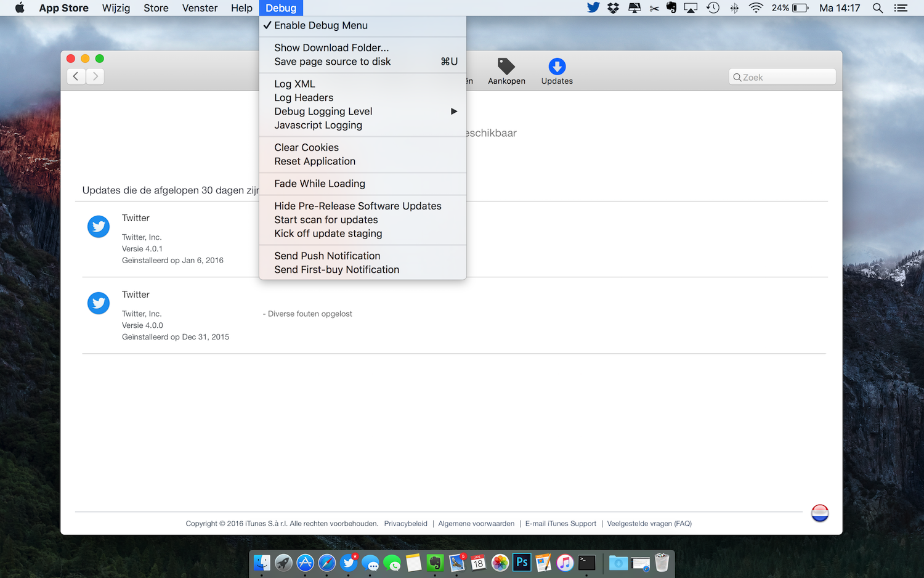Viewport: 924px width, 578px height.
Task: Open Trash in the Dock
Action: pyautogui.click(x=662, y=563)
